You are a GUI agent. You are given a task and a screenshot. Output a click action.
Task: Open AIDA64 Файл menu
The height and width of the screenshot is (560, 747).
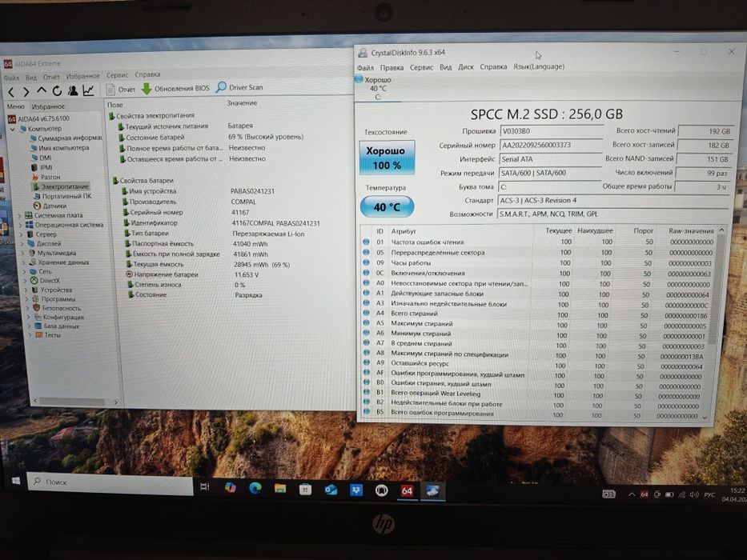pyautogui.click(x=11, y=78)
